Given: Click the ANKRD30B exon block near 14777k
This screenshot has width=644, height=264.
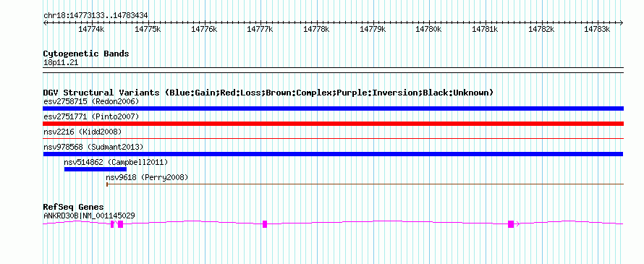Looking at the screenshot, I should pos(265,223).
